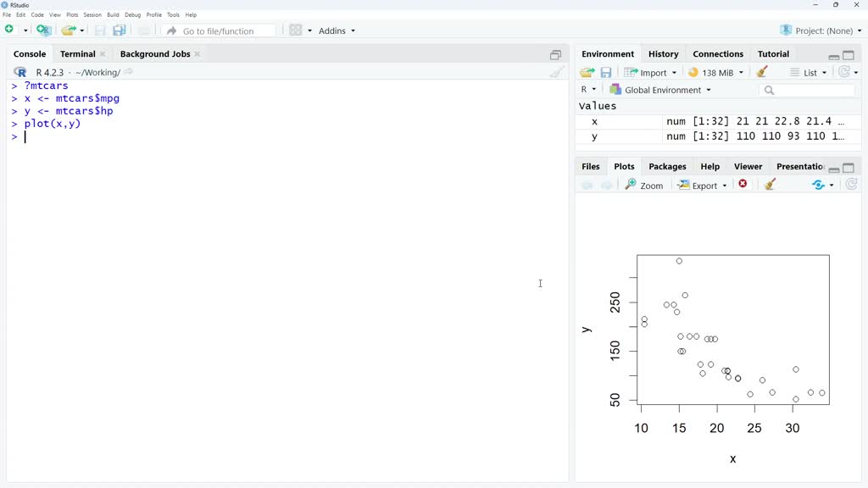The width and height of the screenshot is (868, 488).
Task: Open a project with the R project icon
Action: tap(44, 30)
